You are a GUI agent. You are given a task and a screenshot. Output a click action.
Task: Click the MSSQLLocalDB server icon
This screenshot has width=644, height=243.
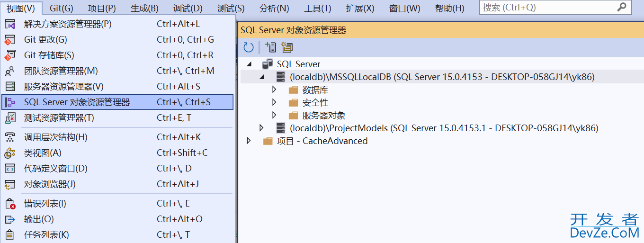(281, 77)
